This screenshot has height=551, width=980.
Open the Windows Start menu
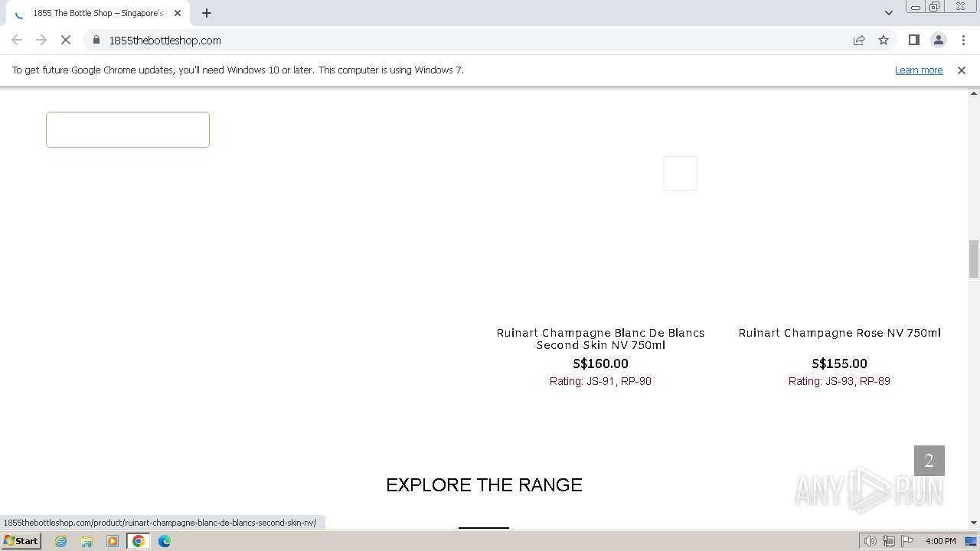[x=21, y=541]
